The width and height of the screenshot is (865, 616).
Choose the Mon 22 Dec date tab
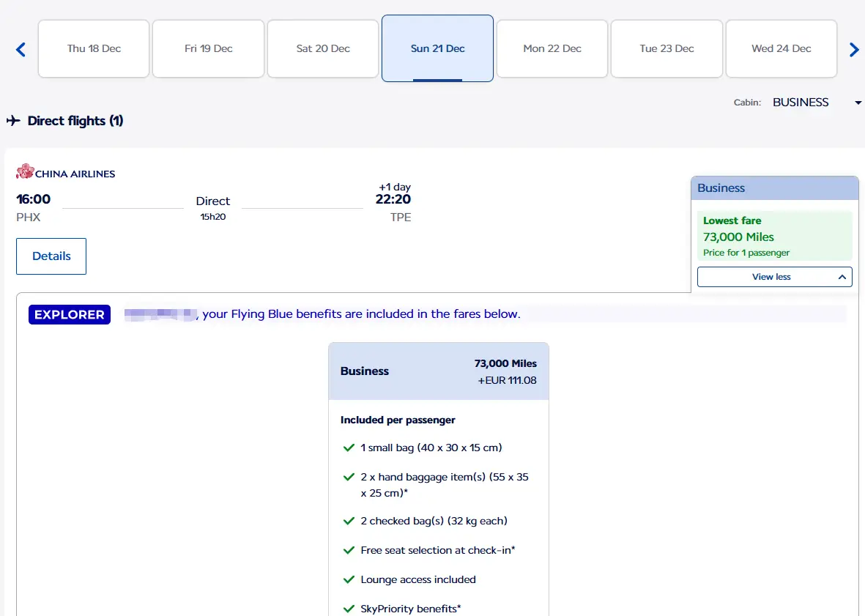point(552,49)
